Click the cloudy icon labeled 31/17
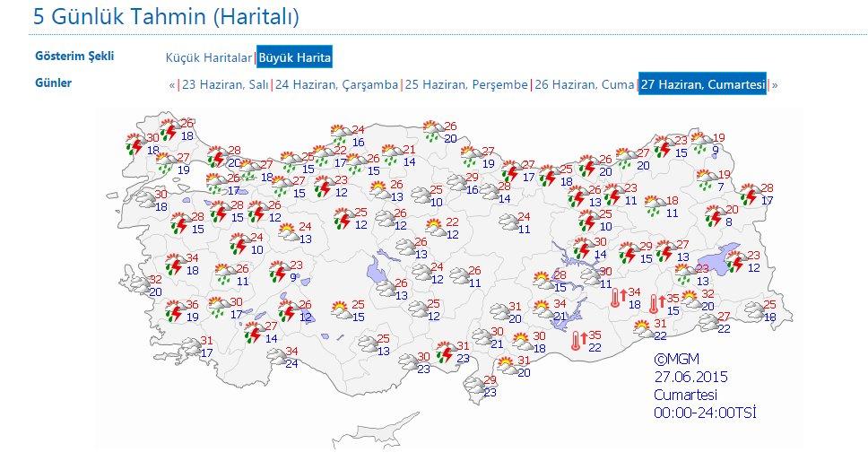 click(192, 347)
